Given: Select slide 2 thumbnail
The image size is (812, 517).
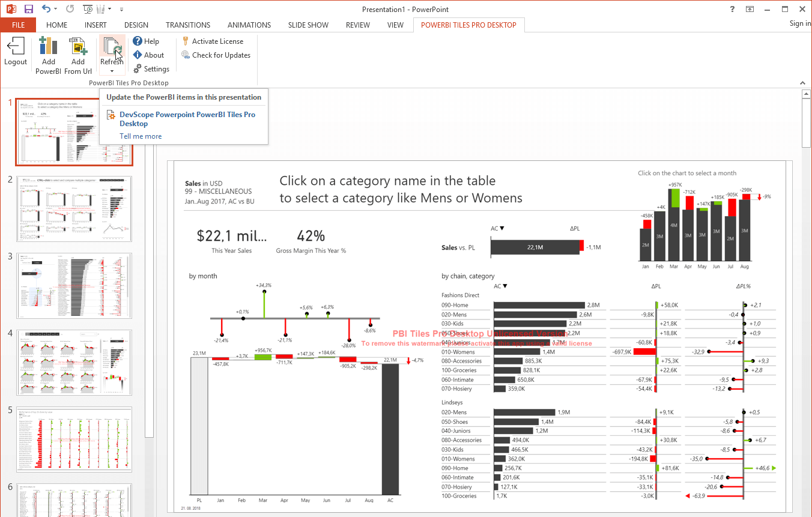Looking at the screenshot, I should pos(74,209).
